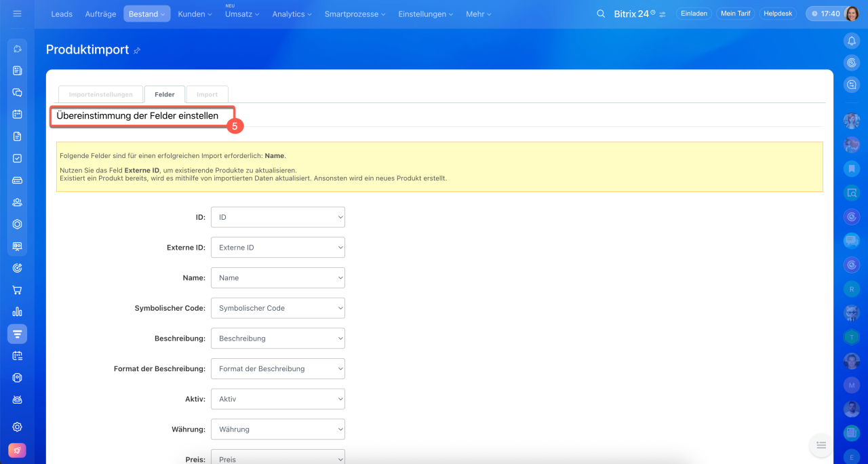Open the calendar icon in left sidebar
Viewport: 868px width, 464px height.
pos(18,114)
